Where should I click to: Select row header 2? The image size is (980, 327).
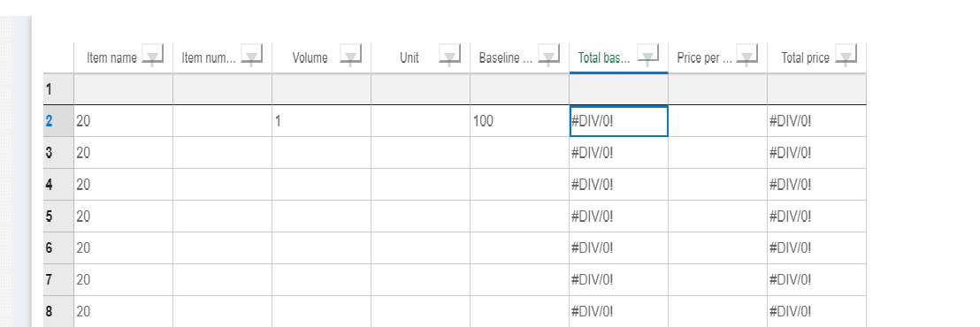click(x=58, y=121)
